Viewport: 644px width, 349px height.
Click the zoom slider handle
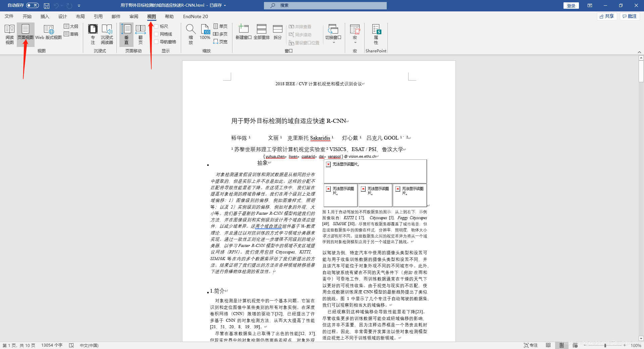[x=605, y=345]
